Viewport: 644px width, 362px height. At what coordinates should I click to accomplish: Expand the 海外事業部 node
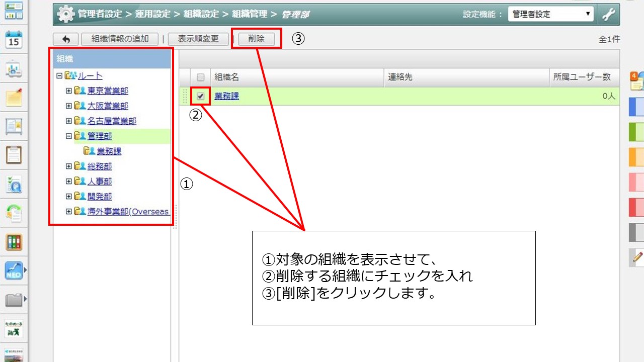point(69,211)
